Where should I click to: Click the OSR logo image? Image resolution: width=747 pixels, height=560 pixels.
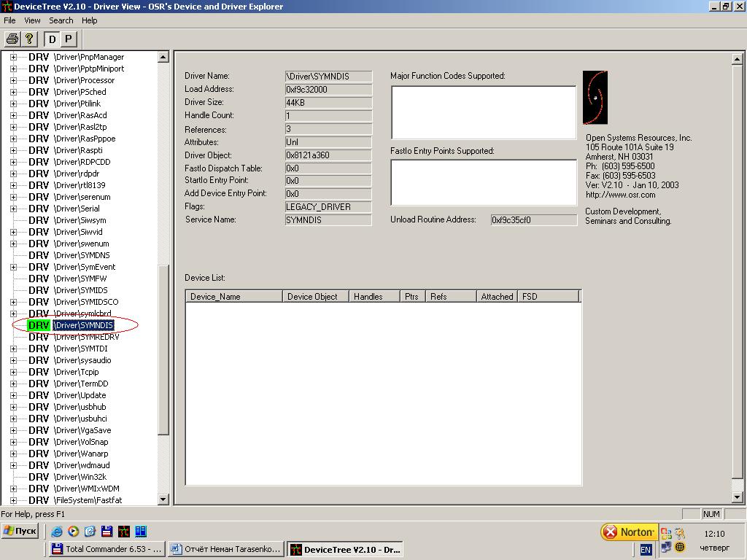tap(595, 98)
